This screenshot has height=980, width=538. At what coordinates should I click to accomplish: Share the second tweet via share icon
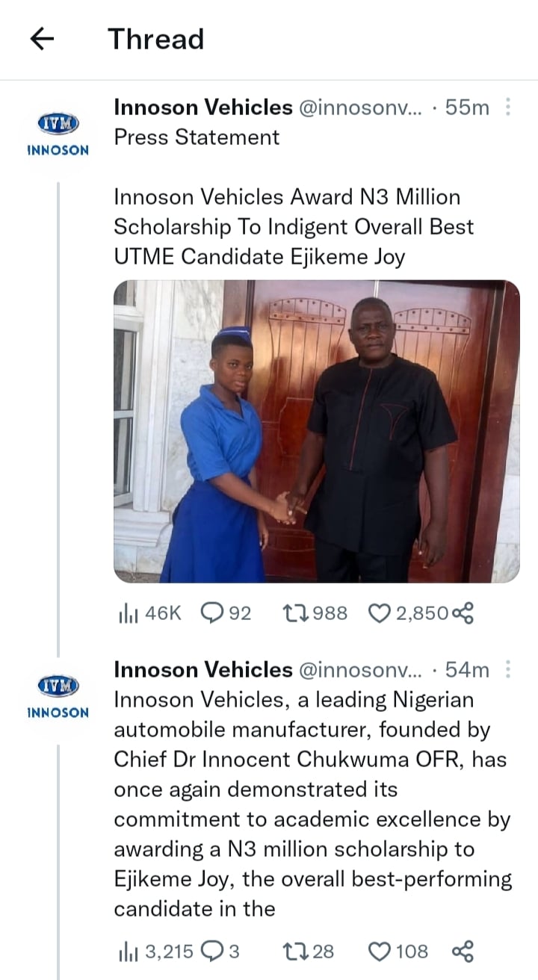[x=463, y=952]
